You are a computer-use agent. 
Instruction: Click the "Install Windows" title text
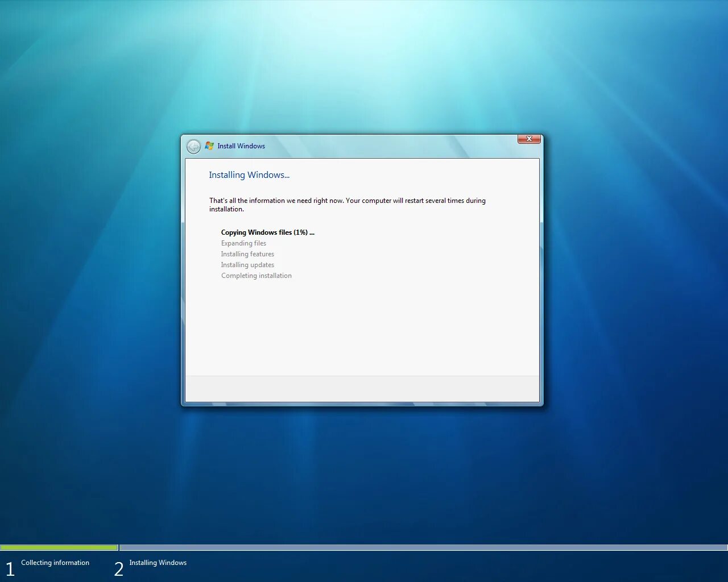pos(241,146)
